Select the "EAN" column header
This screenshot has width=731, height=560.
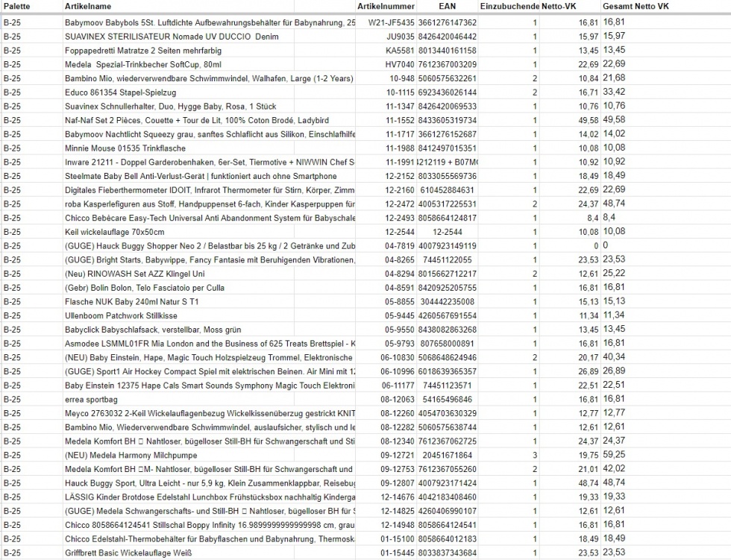pyautogui.click(x=447, y=7)
